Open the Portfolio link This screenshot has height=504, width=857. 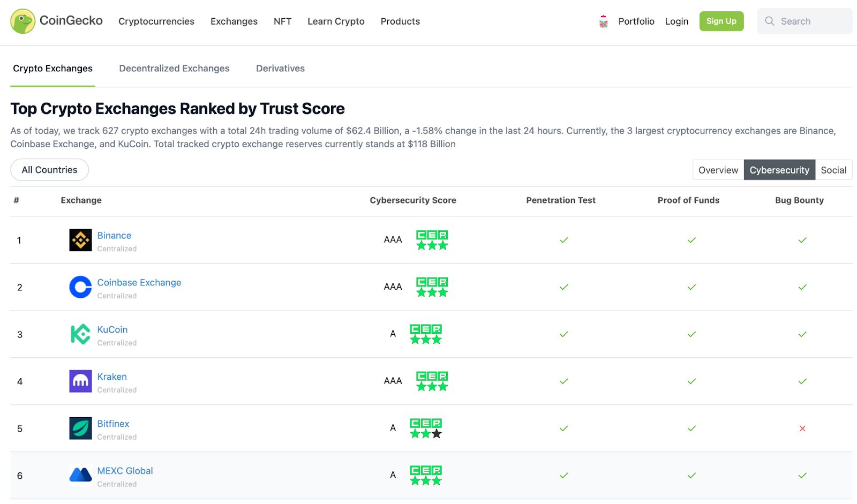636,21
